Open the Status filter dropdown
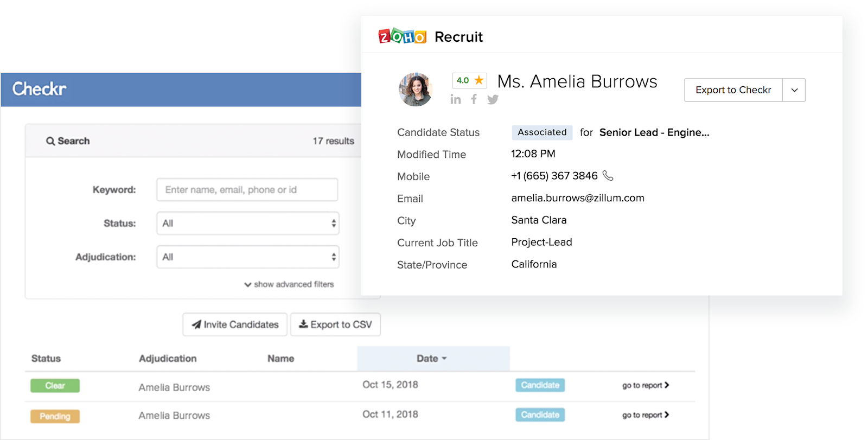 [x=247, y=224]
